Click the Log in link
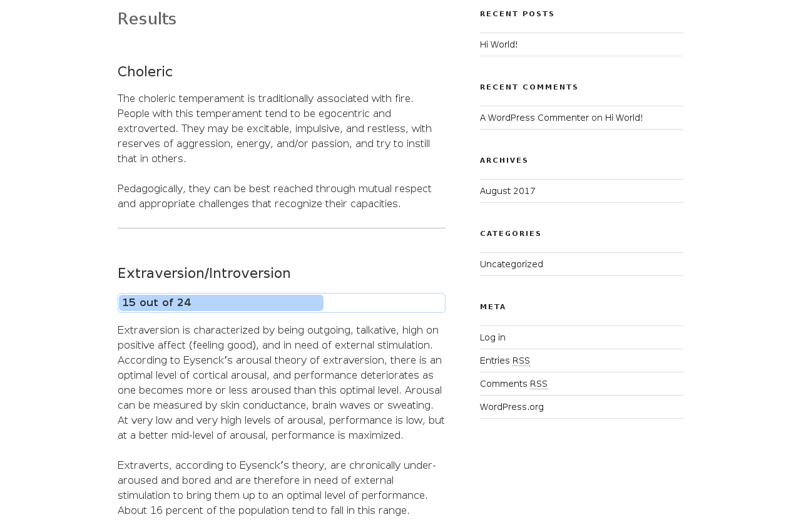Viewport: 801px width, 532px height. tap(492, 337)
